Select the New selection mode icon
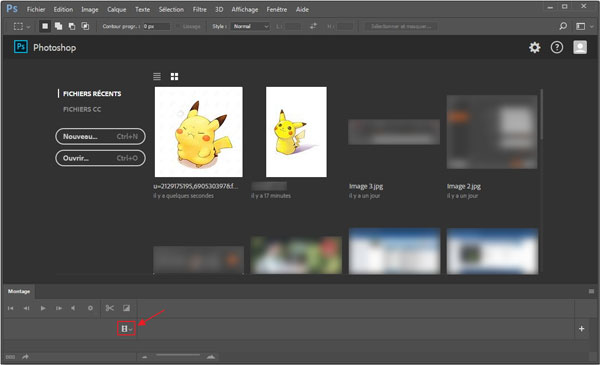Image resolution: width=600 pixels, height=365 pixels. point(45,26)
